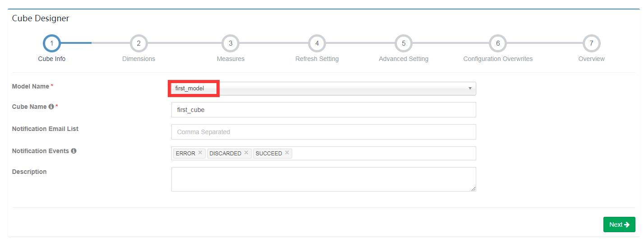The image size is (644, 243).
Task: Open the Model Name dropdown
Action: 323,88
